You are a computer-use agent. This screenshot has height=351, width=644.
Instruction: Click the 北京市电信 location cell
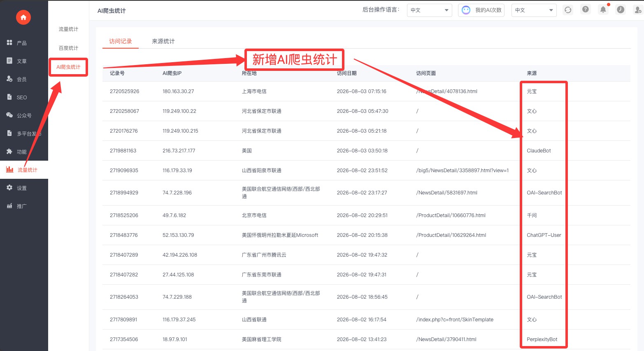coord(254,215)
